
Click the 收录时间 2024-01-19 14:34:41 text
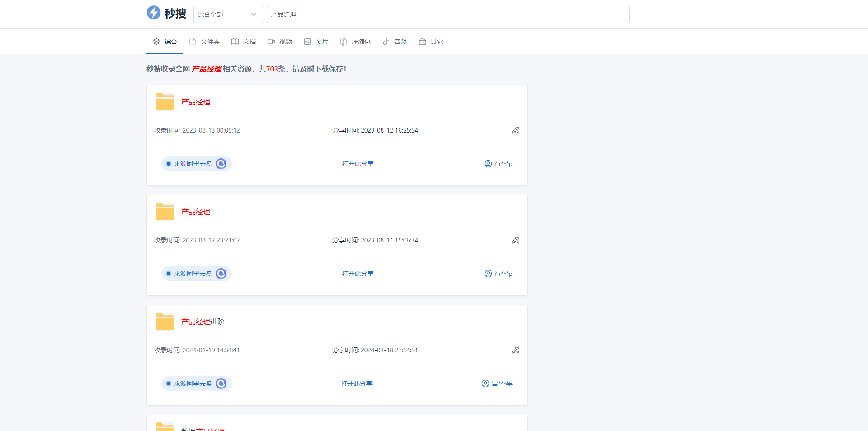click(197, 350)
